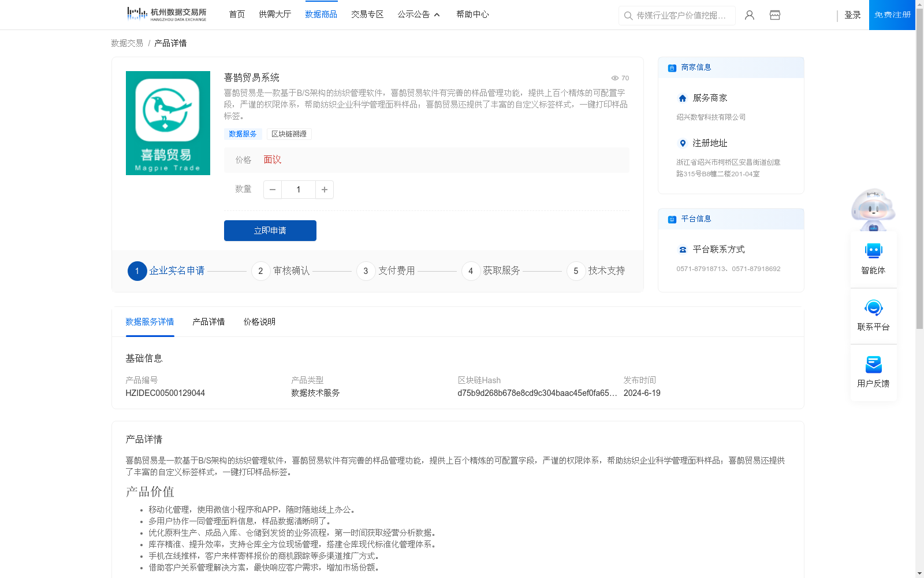The width and height of the screenshot is (924, 578).
Task: Click the 面议 price text
Action: (272, 160)
